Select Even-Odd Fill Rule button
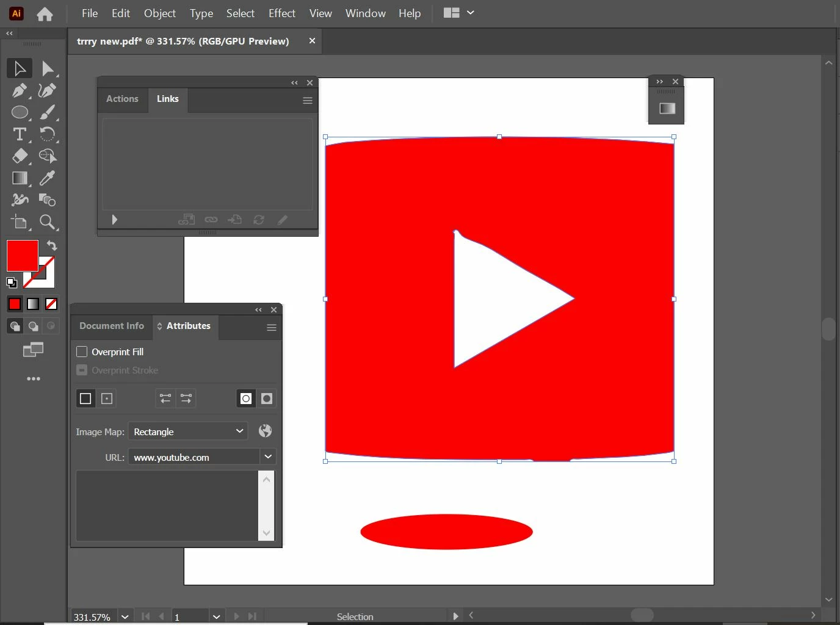This screenshot has width=840, height=625. coord(267,399)
